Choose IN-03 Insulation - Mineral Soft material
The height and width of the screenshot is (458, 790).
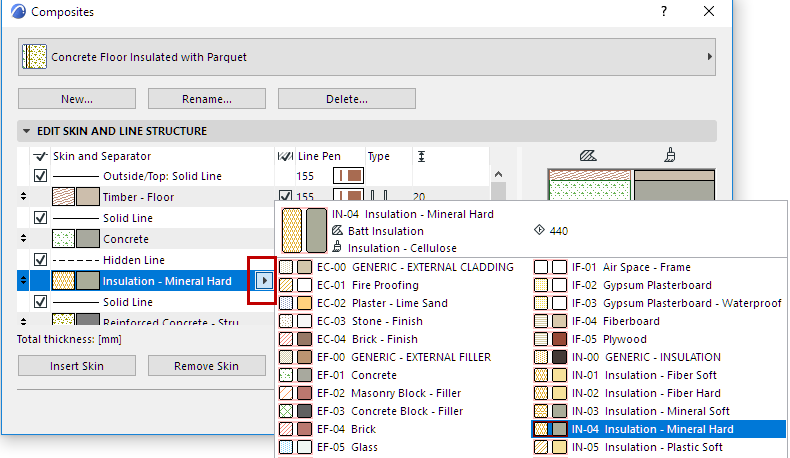659,411
